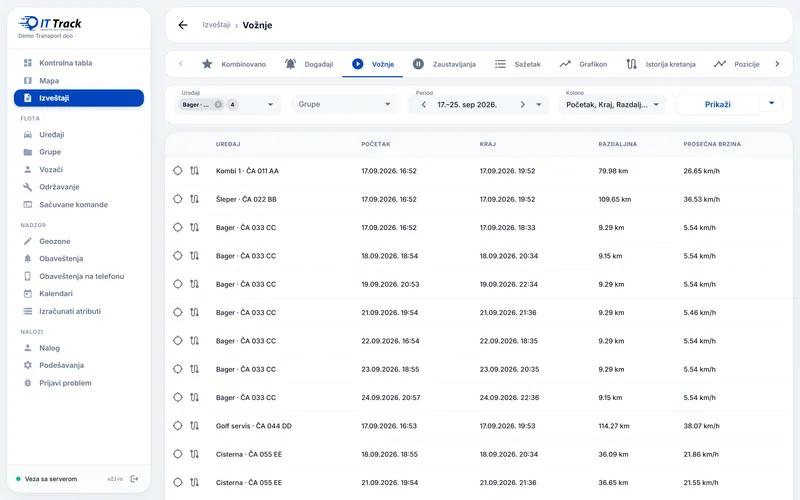Click the Izveštaji breadcrumb link
This screenshot has width=800, height=500.
point(216,25)
